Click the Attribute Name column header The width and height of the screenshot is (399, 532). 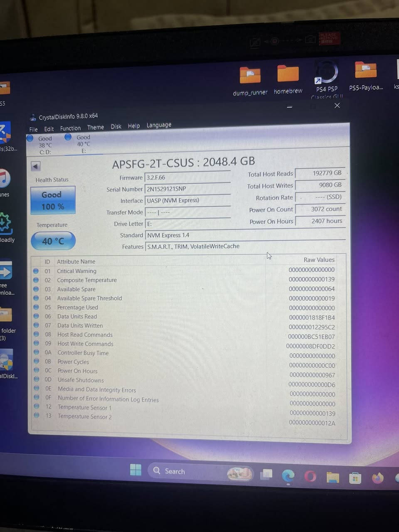click(x=76, y=261)
